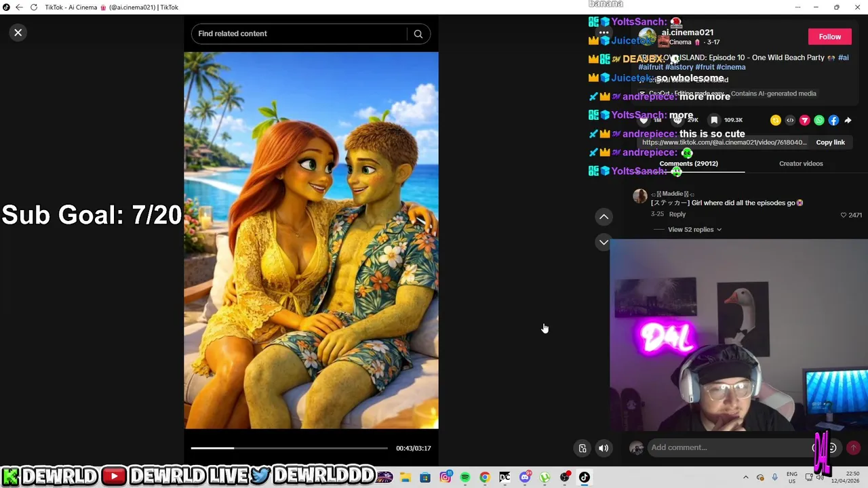The height and width of the screenshot is (488, 868).
Task: Seek on the video progress bar
Action: [289, 448]
